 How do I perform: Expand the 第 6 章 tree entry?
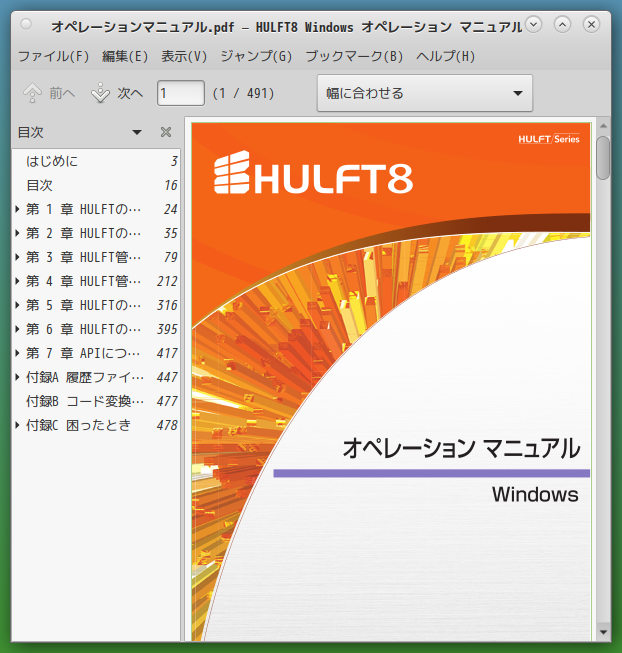pos(17,329)
